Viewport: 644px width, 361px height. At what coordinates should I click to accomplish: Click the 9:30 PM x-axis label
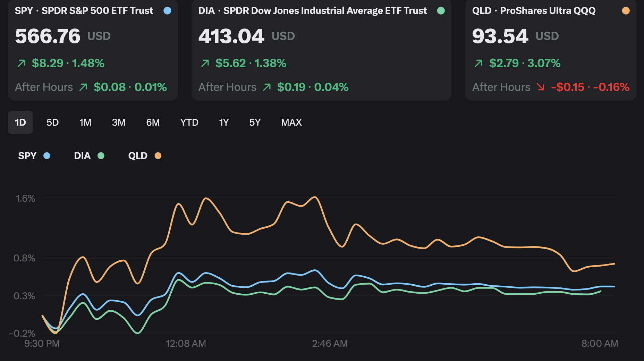[42, 344]
